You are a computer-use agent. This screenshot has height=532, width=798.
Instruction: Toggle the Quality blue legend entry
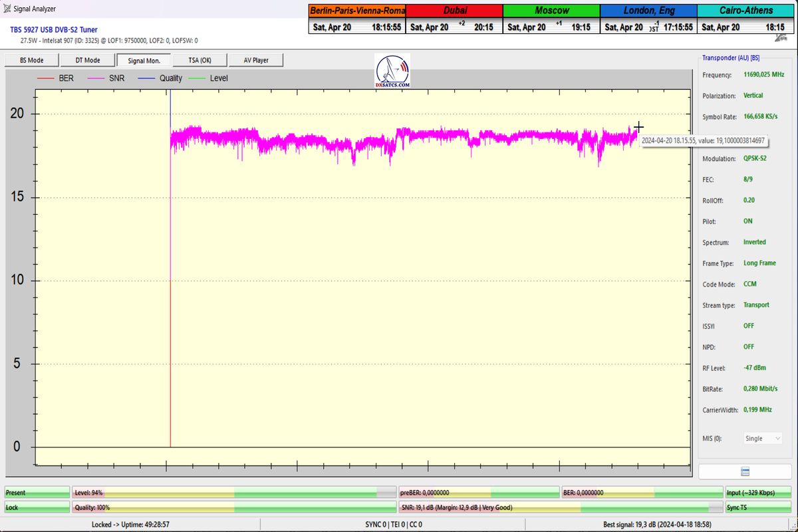click(160, 78)
